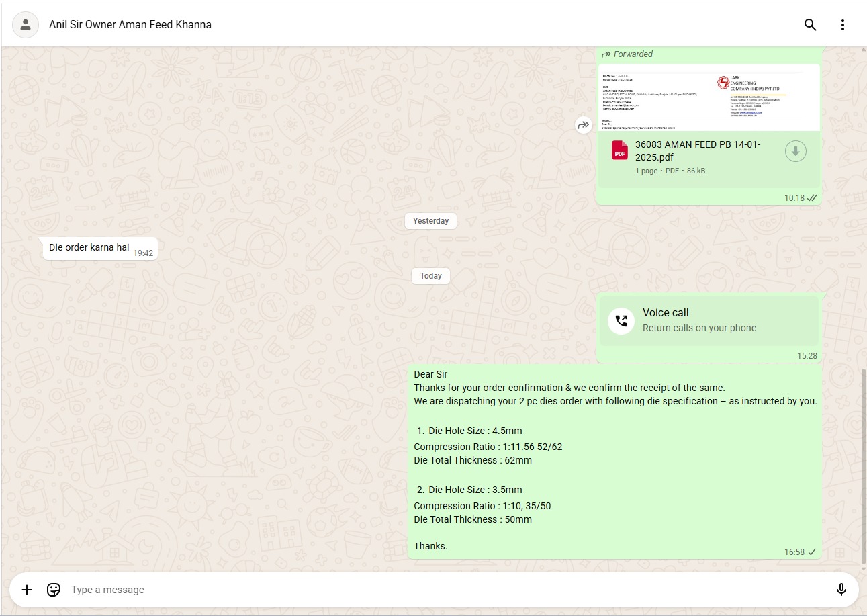Open the emoji and sticker picker
Image resolution: width=867 pixels, height=616 pixels.
click(54, 590)
